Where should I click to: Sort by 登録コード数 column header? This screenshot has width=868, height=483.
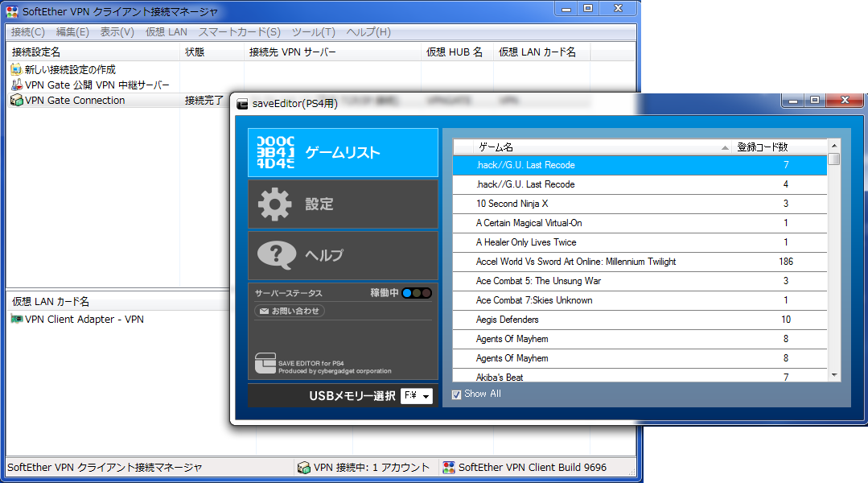tap(762, 147)
